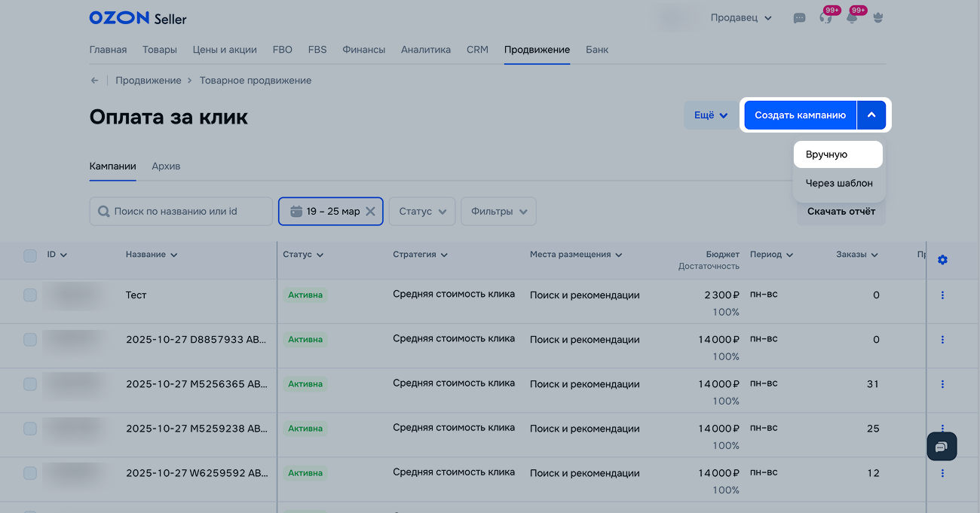The height and width of the screenshot is (513, 980).
Task: Click the crown premium icon
Action: (x=877, y=18)
